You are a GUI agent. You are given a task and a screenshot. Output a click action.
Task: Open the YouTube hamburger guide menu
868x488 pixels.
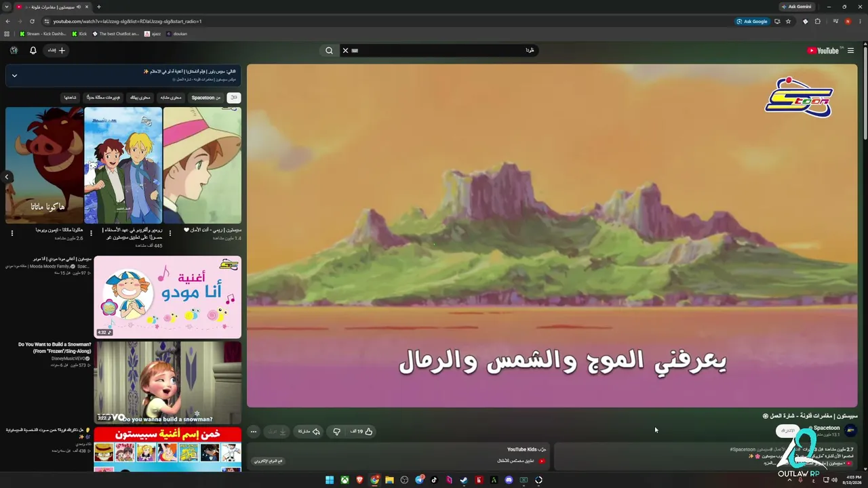[x=850, y=50]
